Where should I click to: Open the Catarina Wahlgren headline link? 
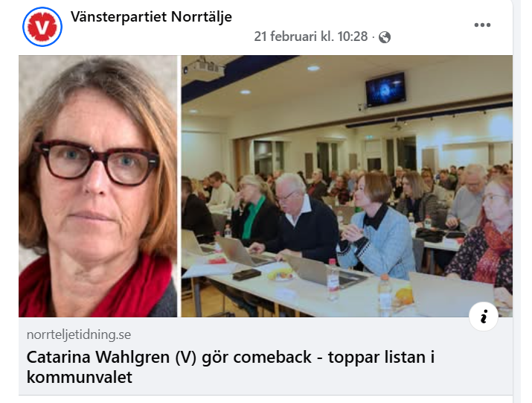[231, 367]
